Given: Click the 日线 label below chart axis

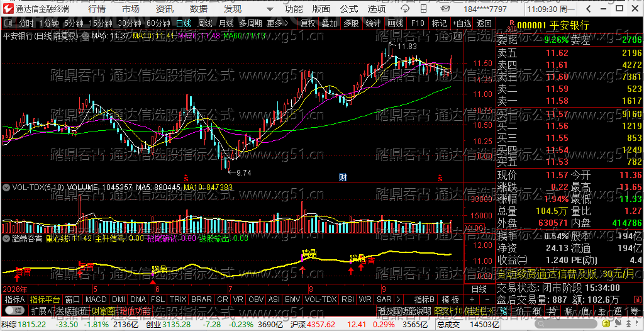Looking at the screenshot, I should 479,289.
